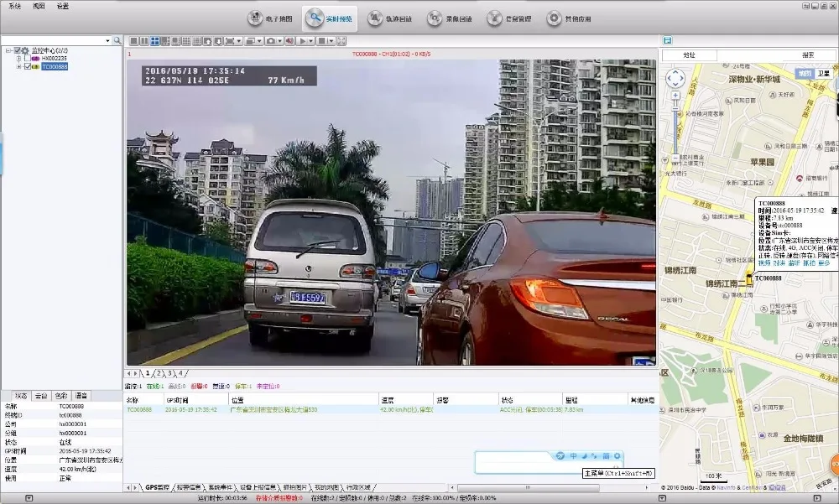The width and height of the screenshot is (839, 504).
Task: Go to video page tab 2
Action: [159, 373]
